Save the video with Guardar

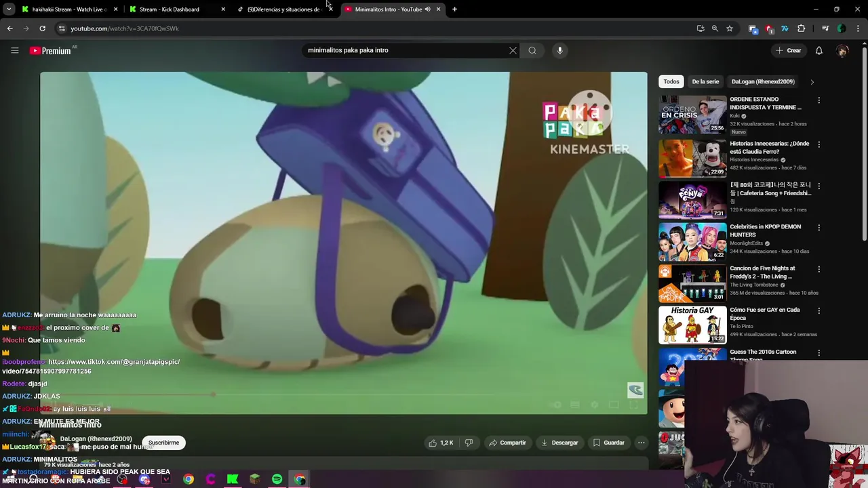pyautogui.click(x=608, y=443)
